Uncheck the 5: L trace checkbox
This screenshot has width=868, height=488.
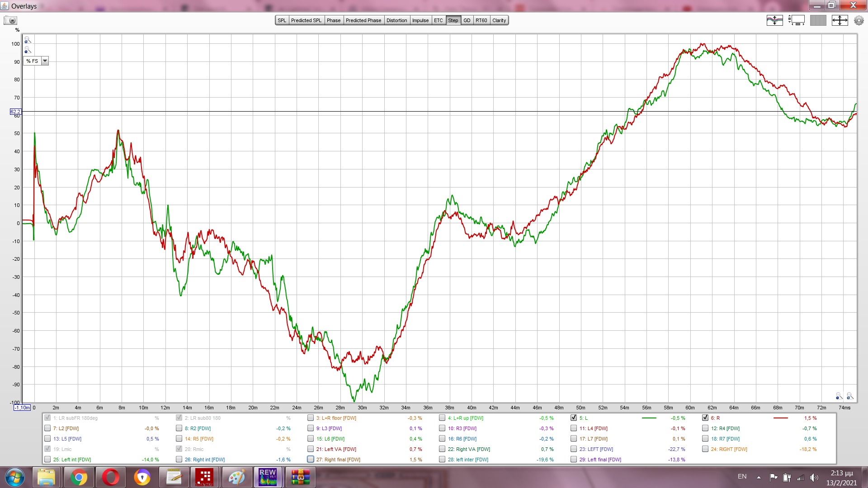pyautogui.click(x=574, y=418)
